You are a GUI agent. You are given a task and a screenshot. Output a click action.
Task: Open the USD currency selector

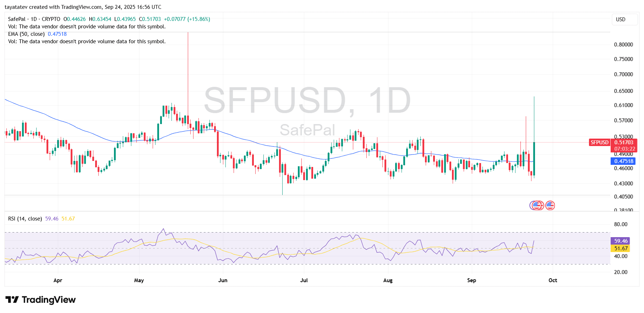pos(624,19)
